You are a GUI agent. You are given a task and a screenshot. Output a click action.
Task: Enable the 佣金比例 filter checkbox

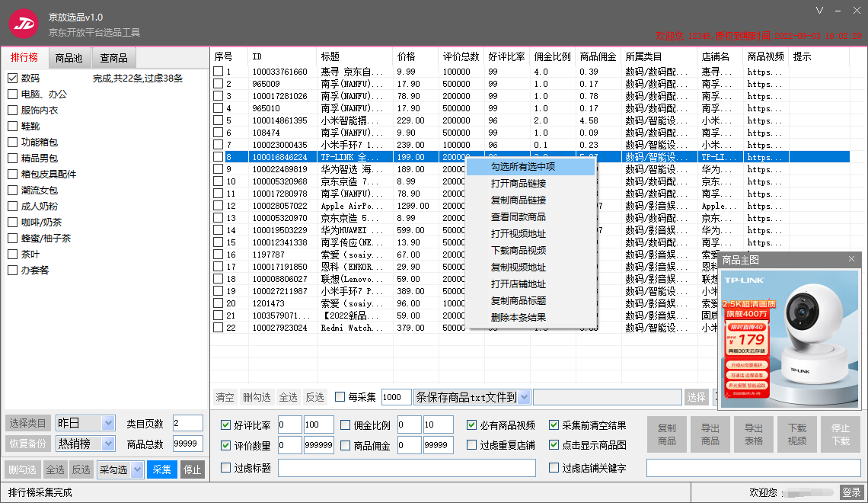click(345, 425)
